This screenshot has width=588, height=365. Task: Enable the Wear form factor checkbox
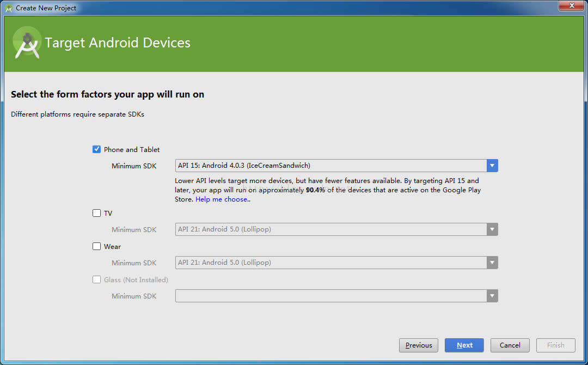(x=96, y=246)
